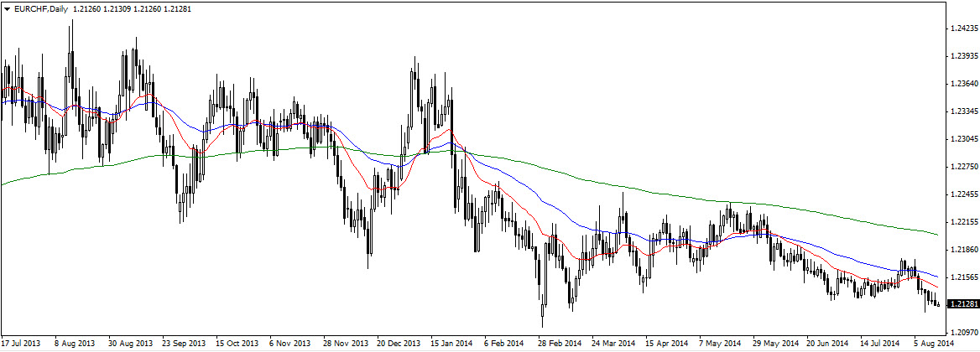The height and width of the screenshot is (352, 980).
Task: Click date label 28 Nov 2013
Action: 346,344
